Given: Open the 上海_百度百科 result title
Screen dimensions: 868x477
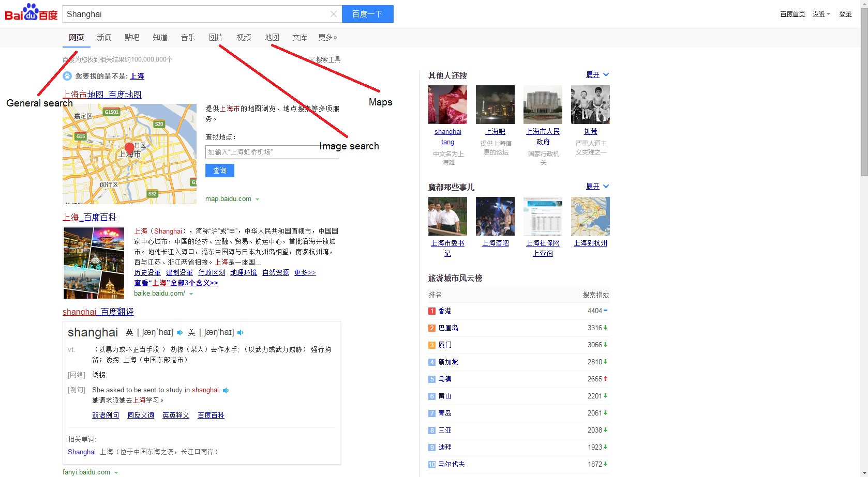Looking at the screenshot, I should pyautogui.click(x=89, y=217).
